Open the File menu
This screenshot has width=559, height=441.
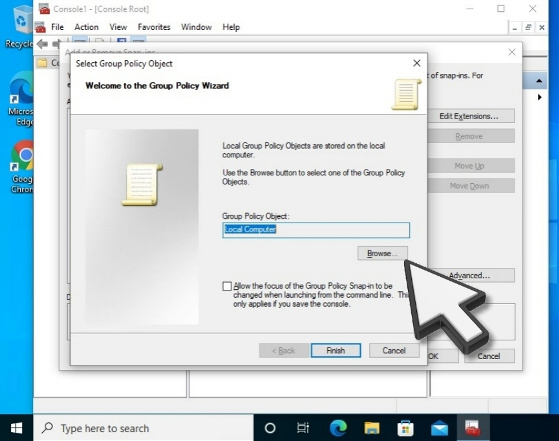57,27
